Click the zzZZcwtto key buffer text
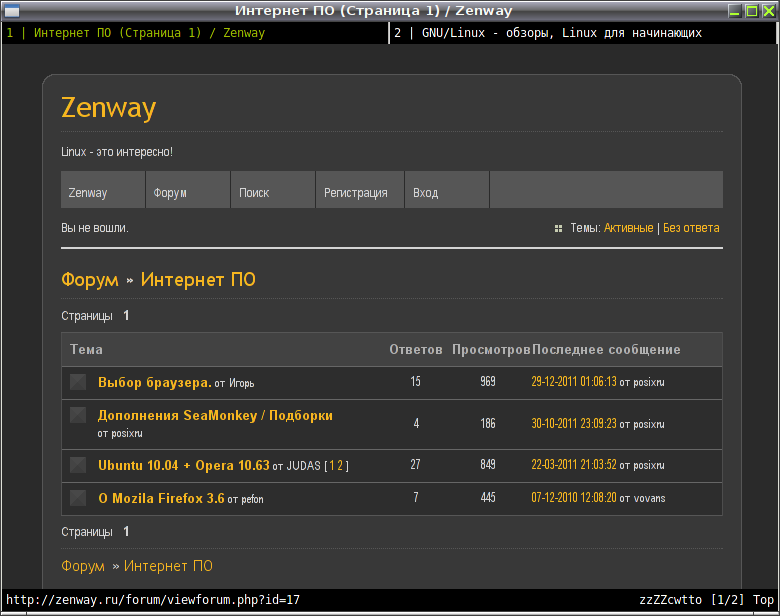 click(671, 600)
